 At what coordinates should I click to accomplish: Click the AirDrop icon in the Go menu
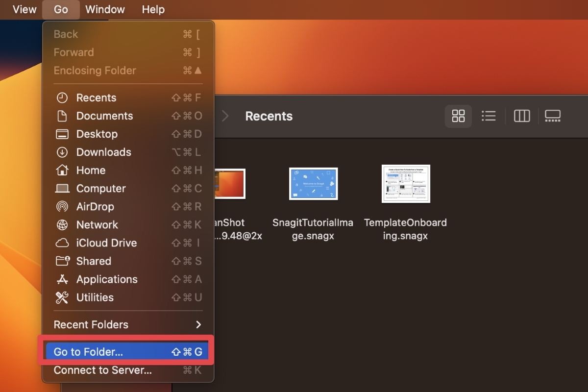63,206
